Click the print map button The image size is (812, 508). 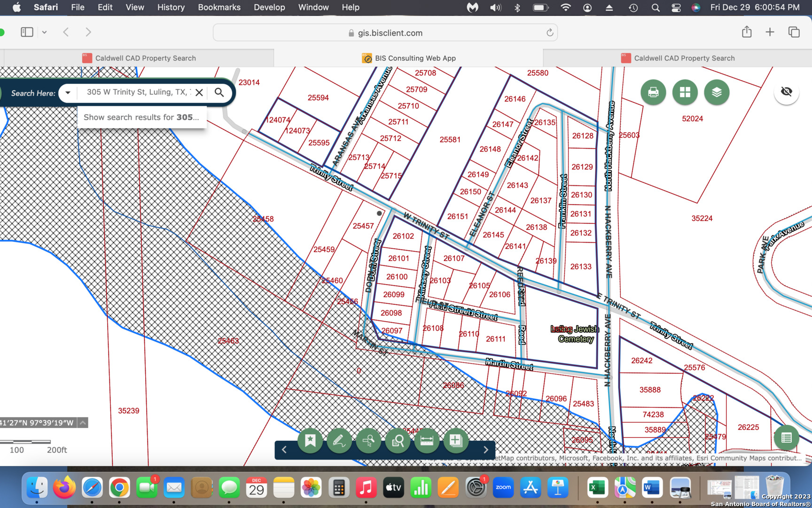653,92
